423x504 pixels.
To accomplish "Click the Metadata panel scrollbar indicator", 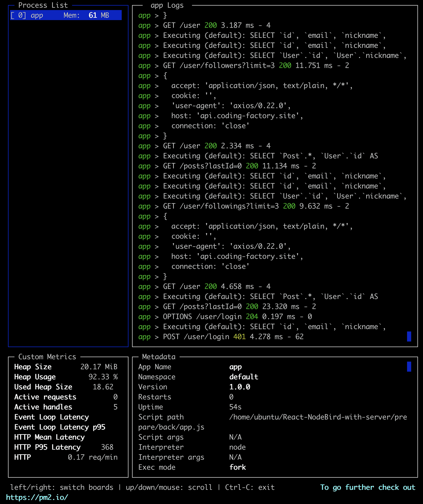I will (409, 367).
